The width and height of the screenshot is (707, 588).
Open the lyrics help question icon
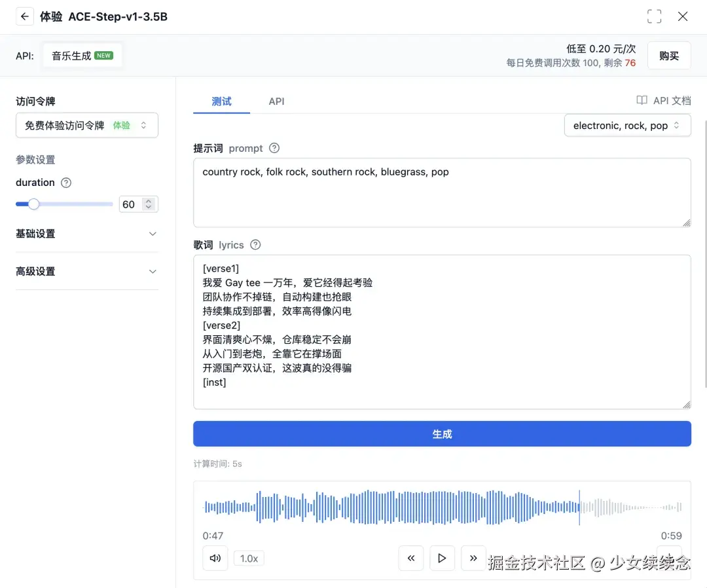pyautogui.click(x=255, y=244)
